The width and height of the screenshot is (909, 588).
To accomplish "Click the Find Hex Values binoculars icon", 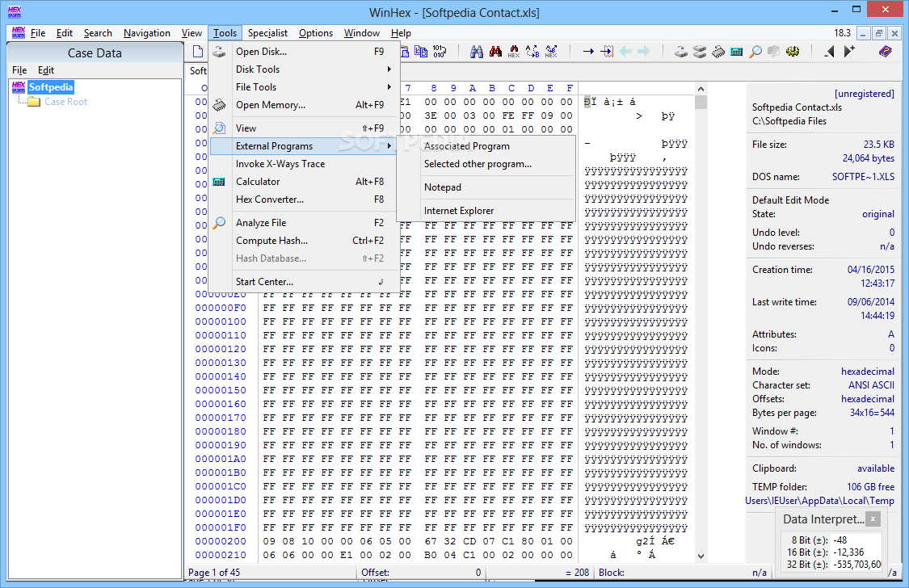I will 514,52.
